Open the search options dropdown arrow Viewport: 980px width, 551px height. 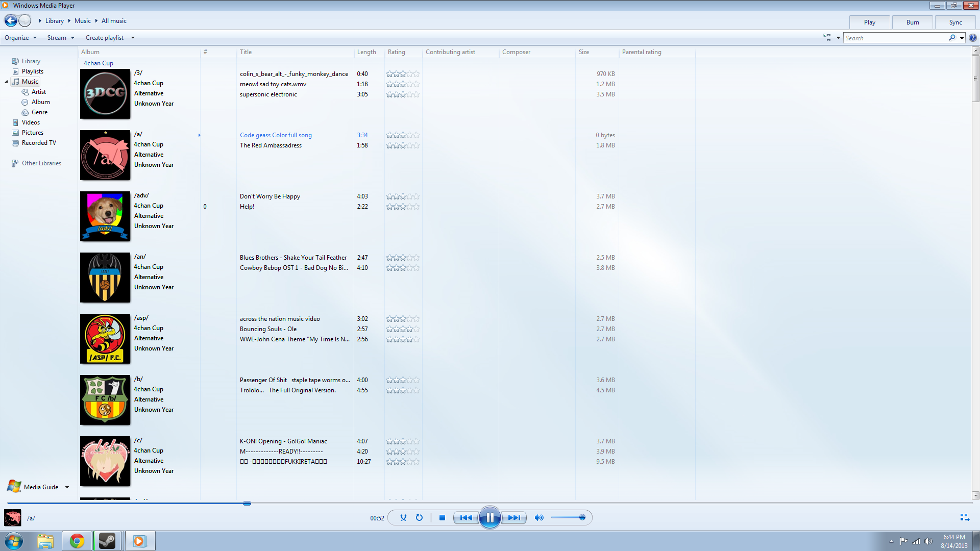click(962, 38)
